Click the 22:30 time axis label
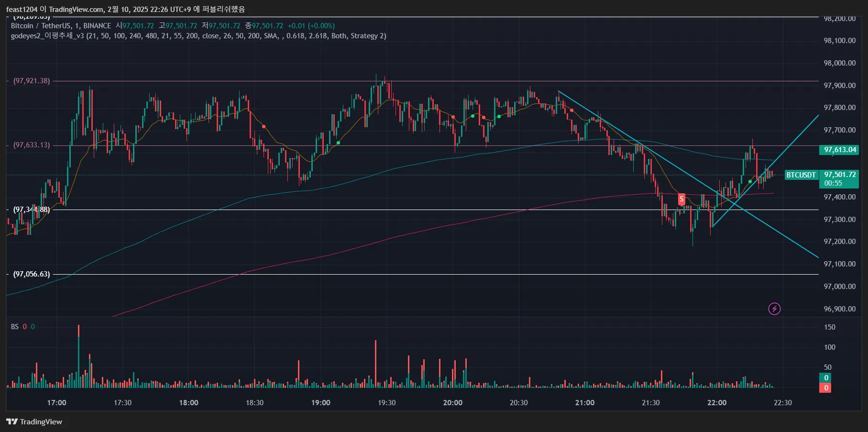This screenshot has width=868, height=432. pos(782,403)
